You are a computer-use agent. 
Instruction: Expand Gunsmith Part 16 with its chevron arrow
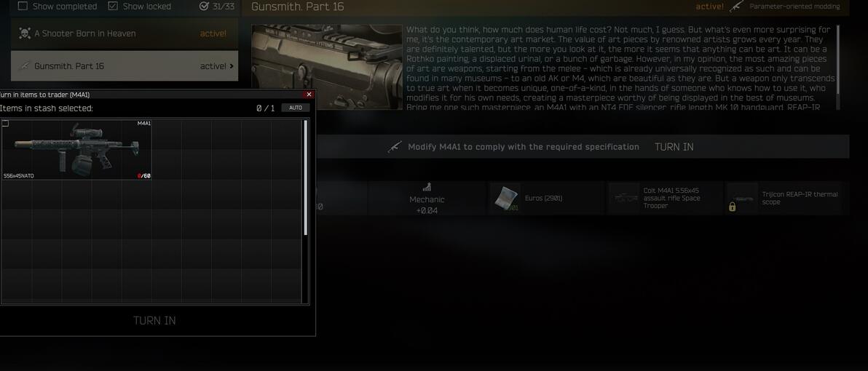pos(232,65)
